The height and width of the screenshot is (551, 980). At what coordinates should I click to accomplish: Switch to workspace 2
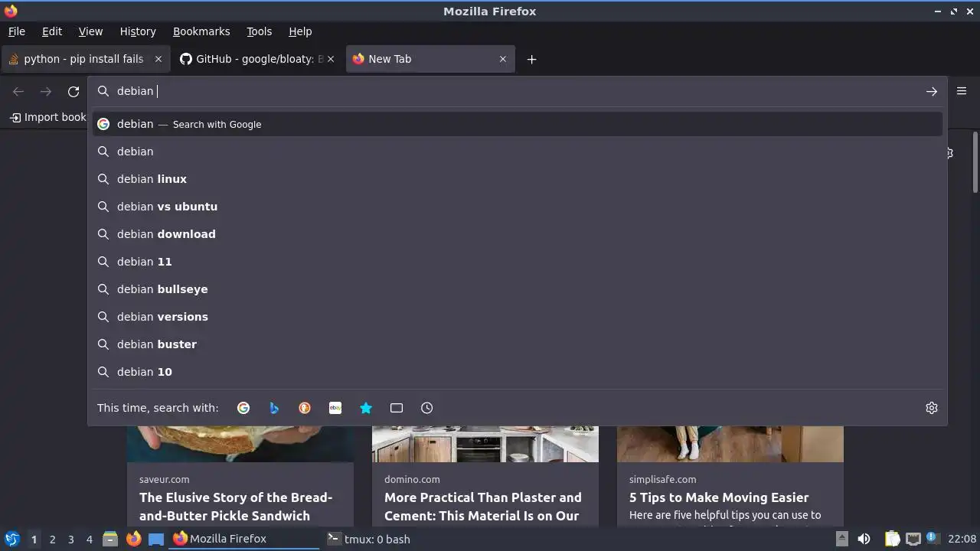tap(52, 539)
